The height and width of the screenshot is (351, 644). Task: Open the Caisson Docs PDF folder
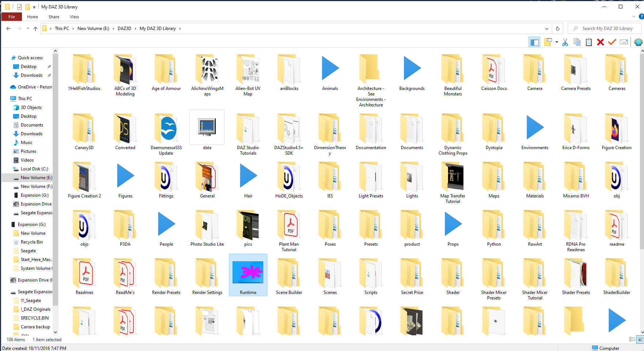[x=494, y=73]
